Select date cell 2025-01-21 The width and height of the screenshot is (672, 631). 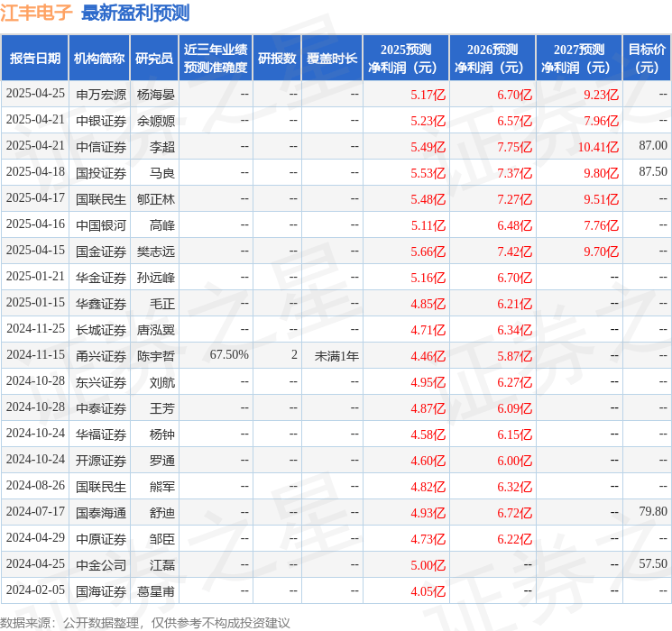click(x=35, y=277)
